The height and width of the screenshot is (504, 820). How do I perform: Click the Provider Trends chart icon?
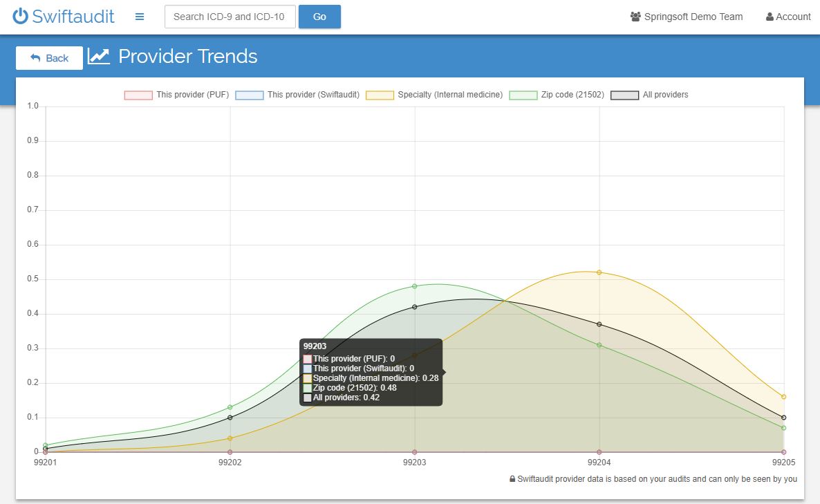[99, 57]
